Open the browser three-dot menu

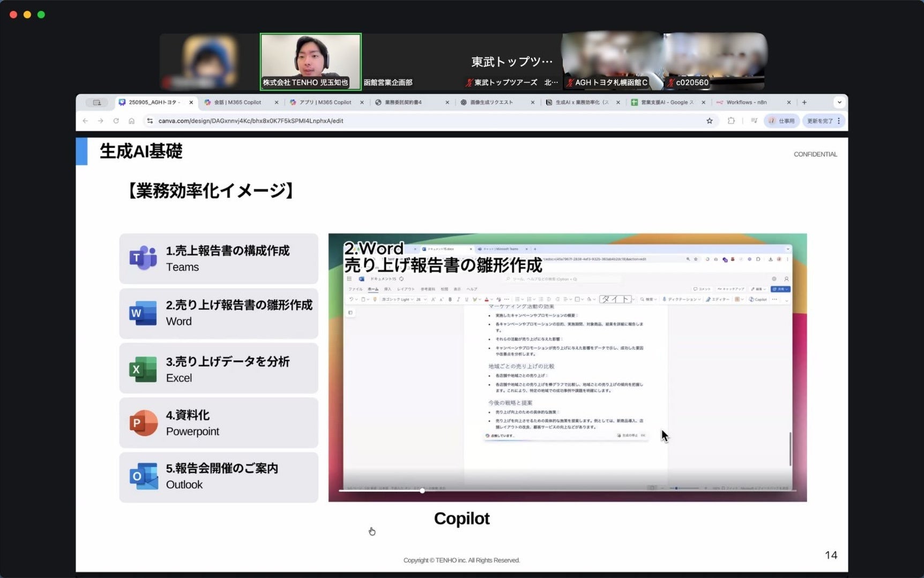pos(839,121)
